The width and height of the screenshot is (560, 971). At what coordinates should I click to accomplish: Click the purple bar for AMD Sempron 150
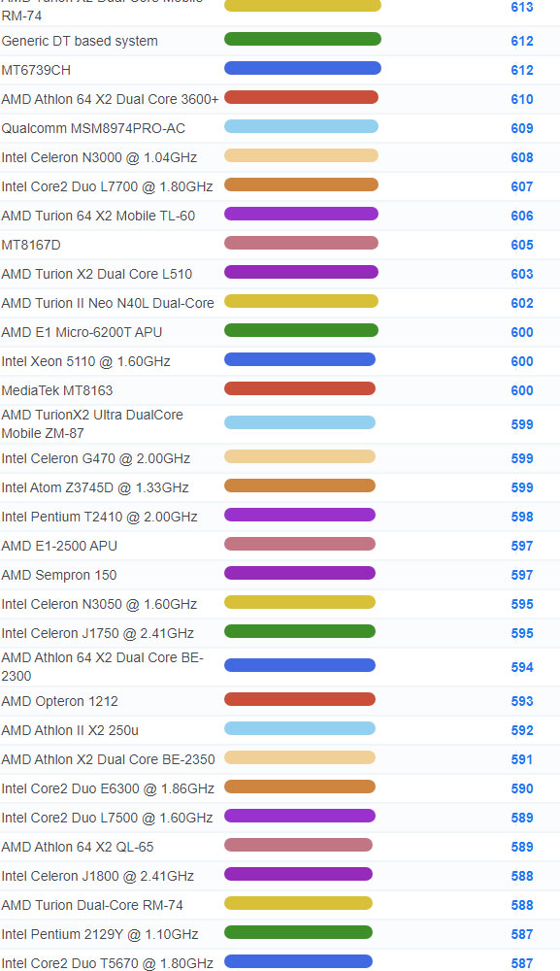tap(300, 573)
